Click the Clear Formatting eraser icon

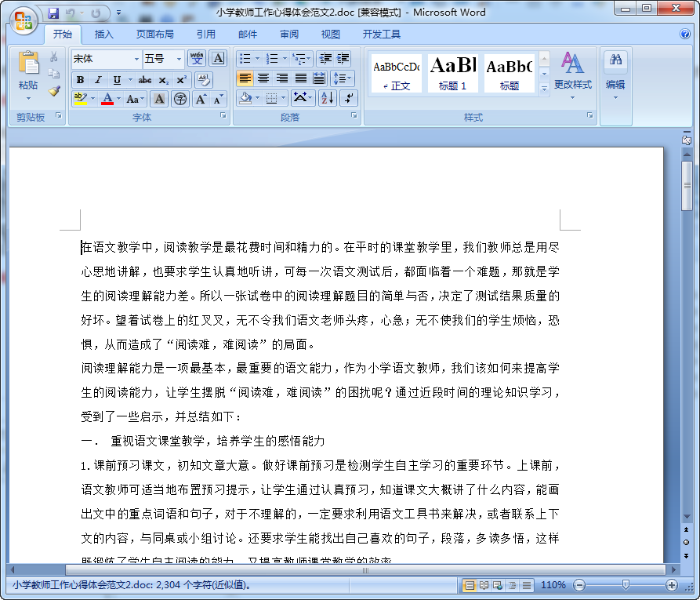coord(204,80)
